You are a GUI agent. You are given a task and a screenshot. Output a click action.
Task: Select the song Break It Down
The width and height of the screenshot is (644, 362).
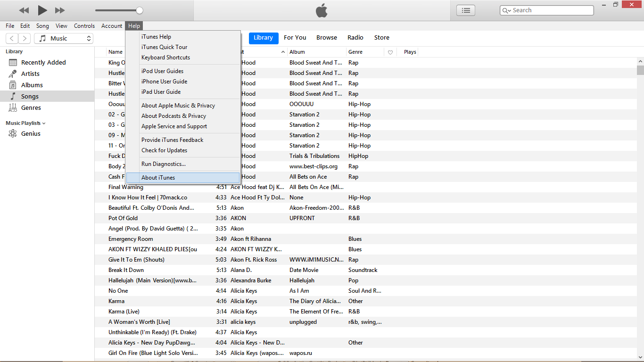[x=126, y=270]
